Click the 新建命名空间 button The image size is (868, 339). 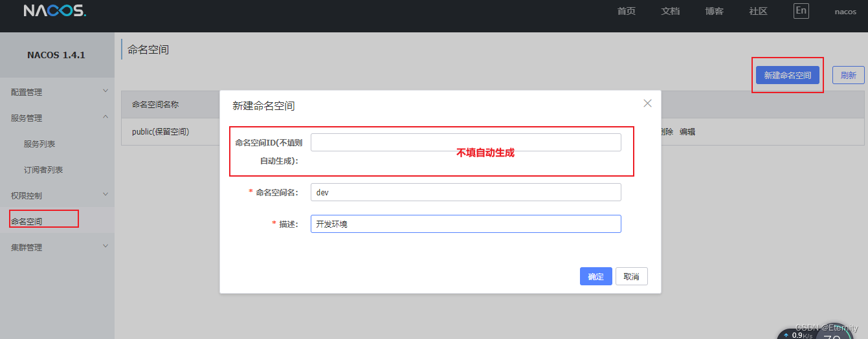coord(788,75)
